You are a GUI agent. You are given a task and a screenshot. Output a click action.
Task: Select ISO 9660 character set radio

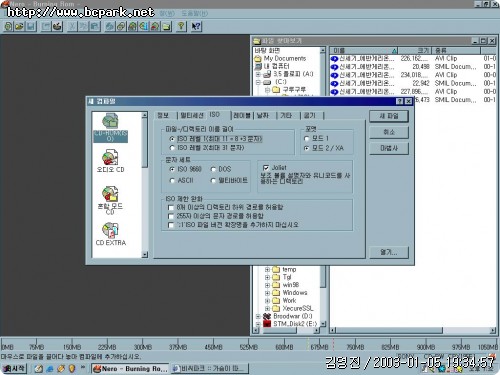click(x=172, y=169)
